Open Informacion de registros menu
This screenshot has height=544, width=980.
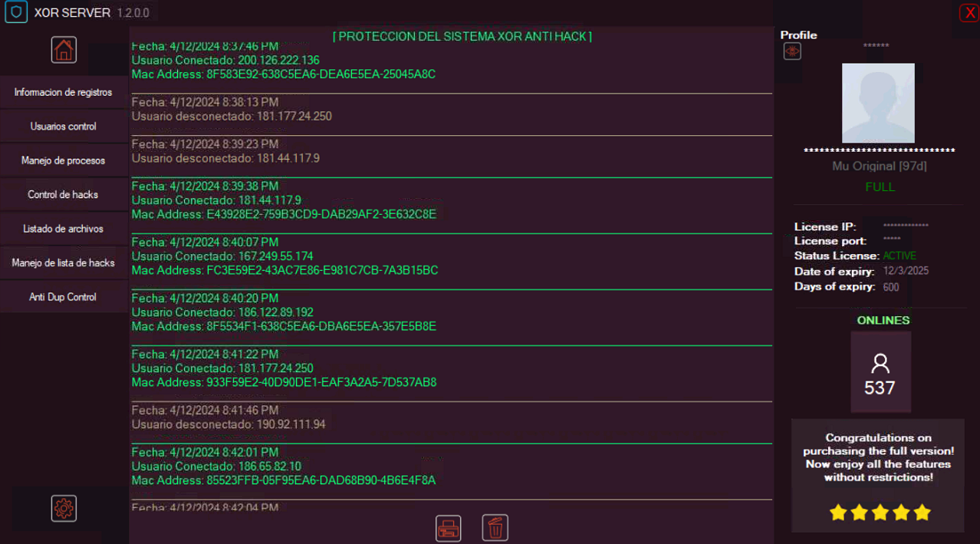64,92
